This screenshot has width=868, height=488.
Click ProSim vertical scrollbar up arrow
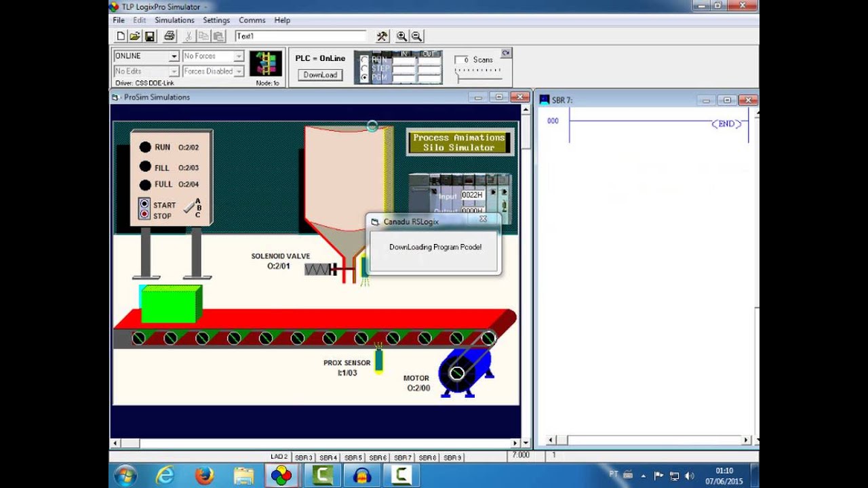tap(525, 109)
